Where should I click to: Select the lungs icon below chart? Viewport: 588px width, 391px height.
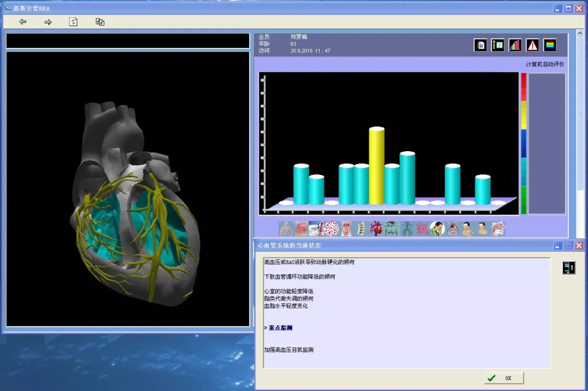coord(286,228)
